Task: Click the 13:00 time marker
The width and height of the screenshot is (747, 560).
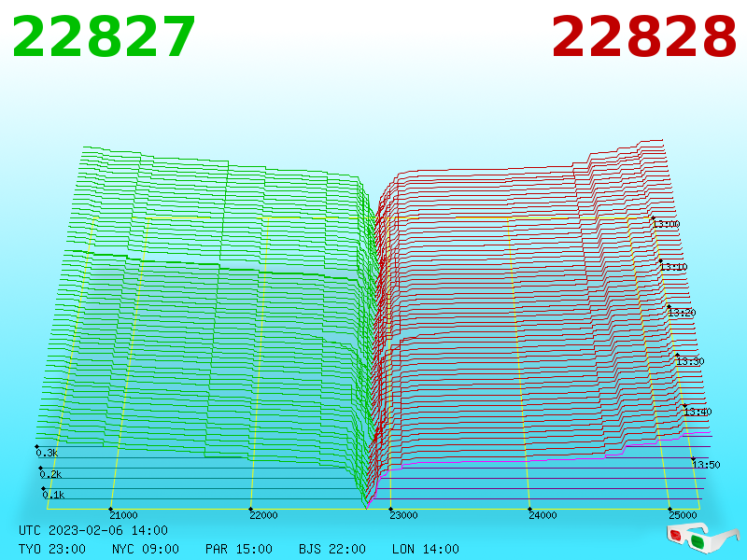Action: point(666,224)
